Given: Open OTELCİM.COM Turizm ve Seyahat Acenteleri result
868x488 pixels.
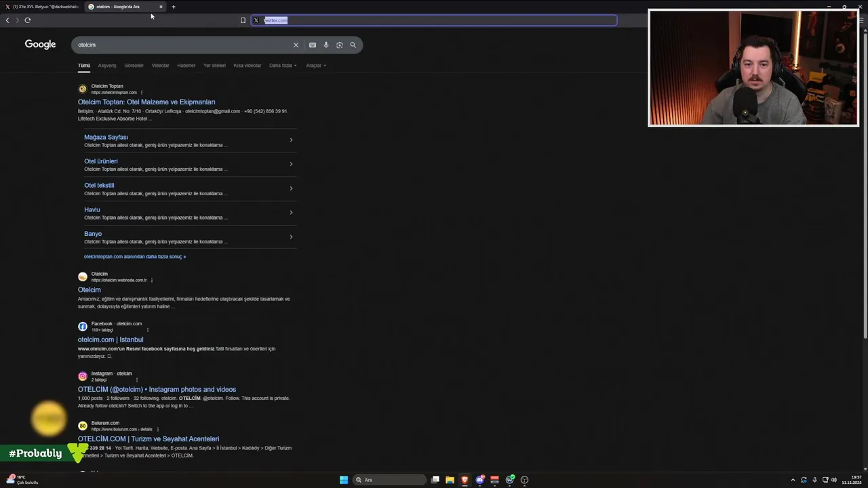Looking at the screenshot, I should coord(149,439).
